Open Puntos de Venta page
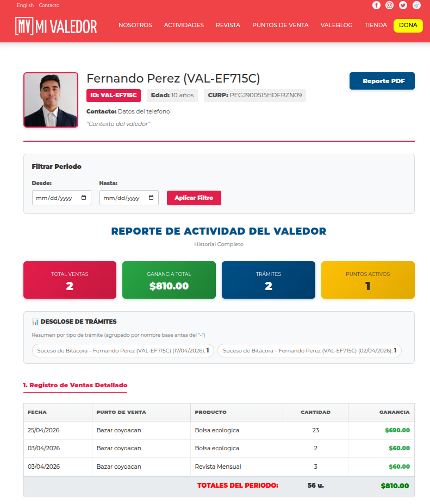 click(x=281, y=25)
